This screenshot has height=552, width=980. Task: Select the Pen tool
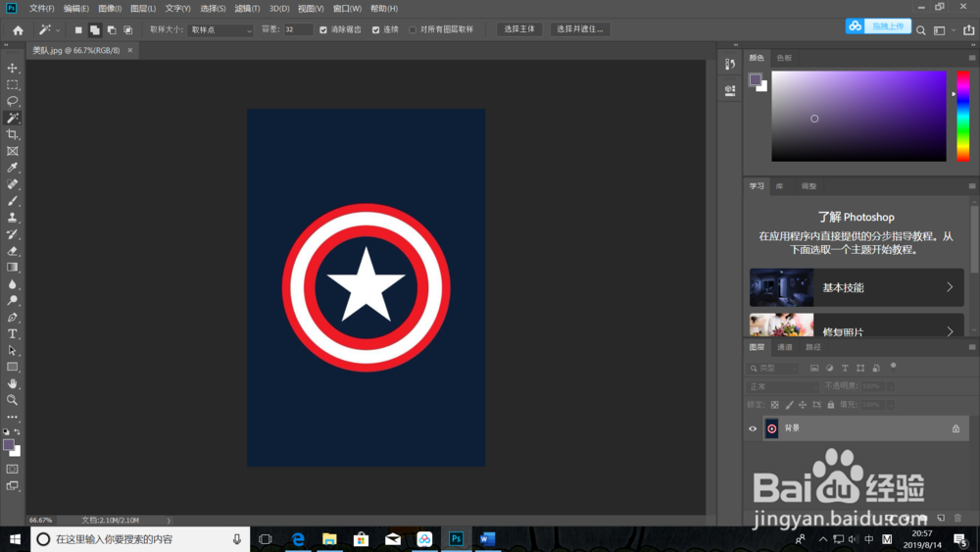click(x=12, y=318)
